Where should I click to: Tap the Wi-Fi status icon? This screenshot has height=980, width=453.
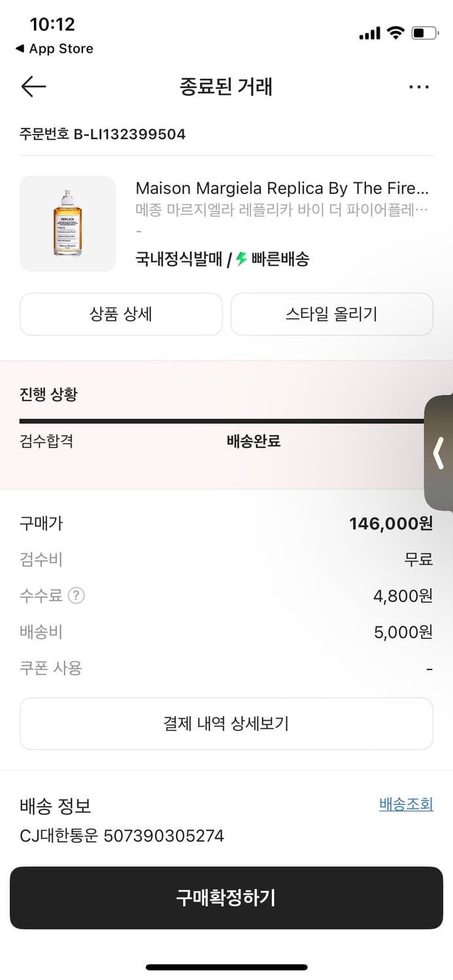tap(395, 31)
